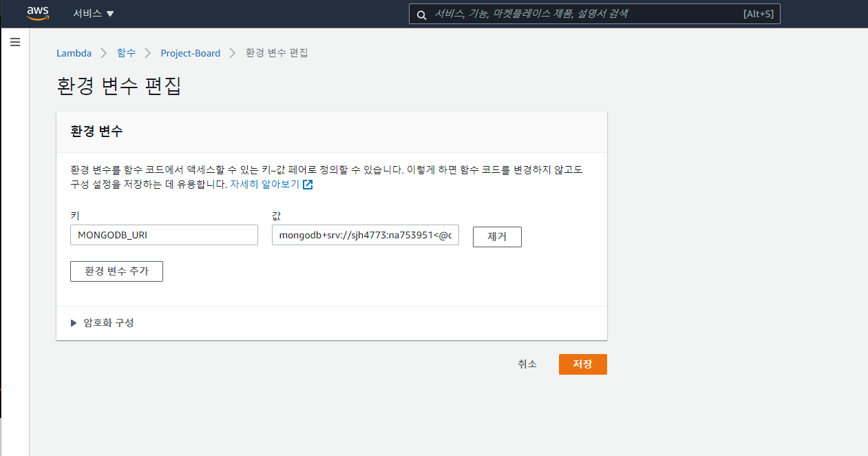Open the 서비스 dropdown menu
This screenshot has height=456, width=868.
tap(93, 14)
